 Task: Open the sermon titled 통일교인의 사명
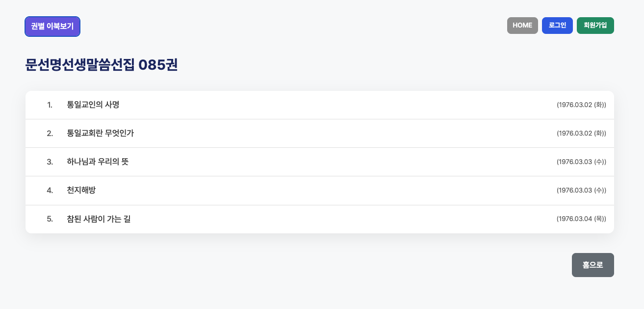pos(93,105)
